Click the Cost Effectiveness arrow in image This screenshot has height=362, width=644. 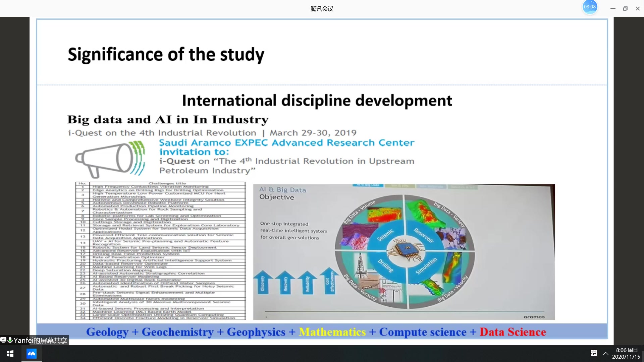(330, 281)
